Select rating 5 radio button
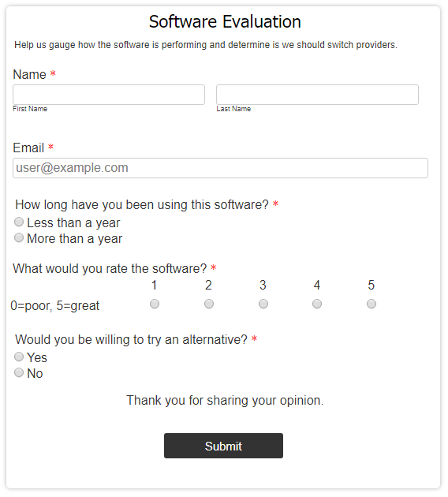Image resolution: width=448 pixels, height=497 pixels. pyautogui.click(x=371, y=304)
